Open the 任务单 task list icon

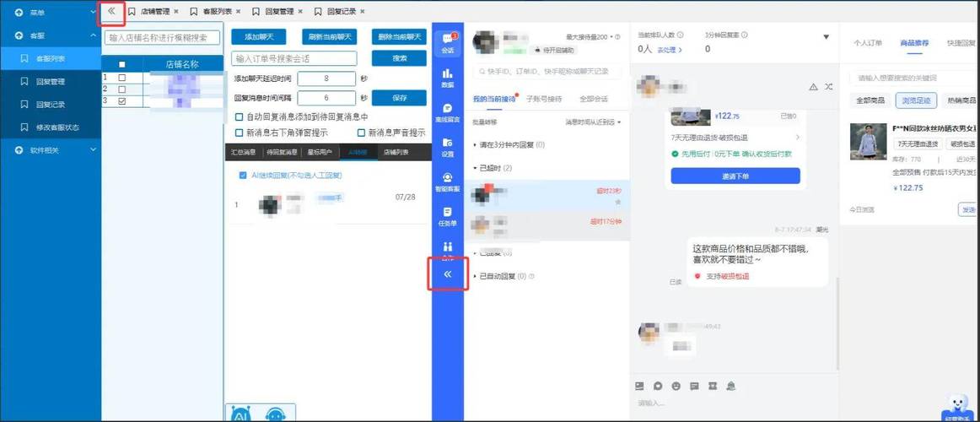(447, 216)
